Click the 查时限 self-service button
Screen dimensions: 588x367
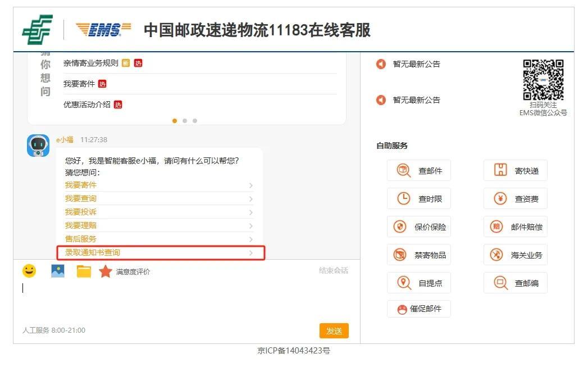[419, 198]
